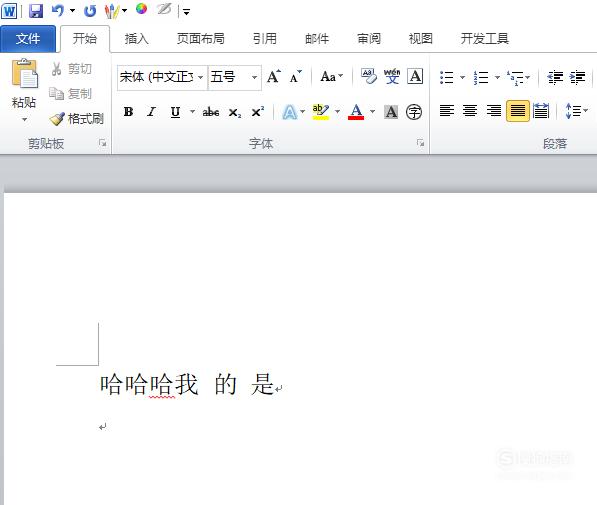Switch to the 开始 tab
597x505 pixels.
(x=85, y=38)
